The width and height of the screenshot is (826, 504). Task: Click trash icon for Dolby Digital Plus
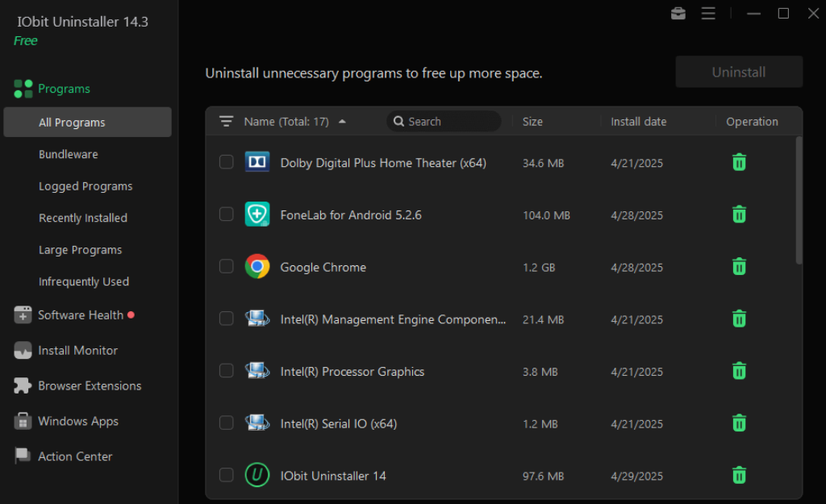coord(739,162)
